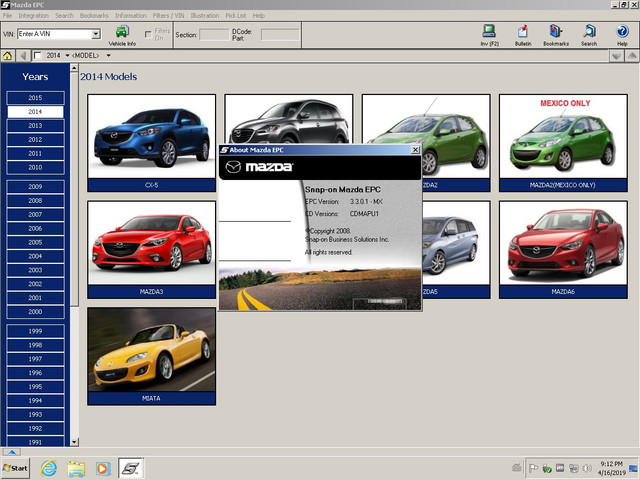The image size is (640, 480).
Task: Select year 1995 button
Action: (35, 387)
